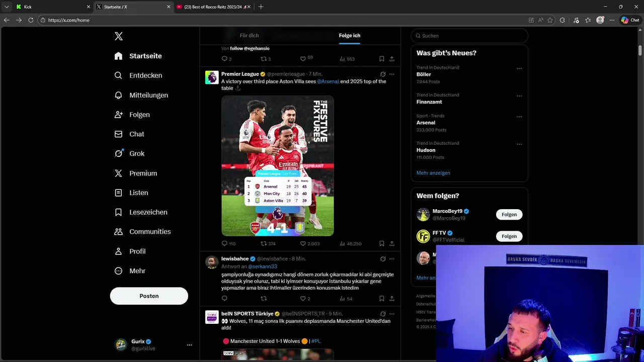Add this page to browser favorites
The height and width of the screenshot is (362, 644).
tap(550, 20)
